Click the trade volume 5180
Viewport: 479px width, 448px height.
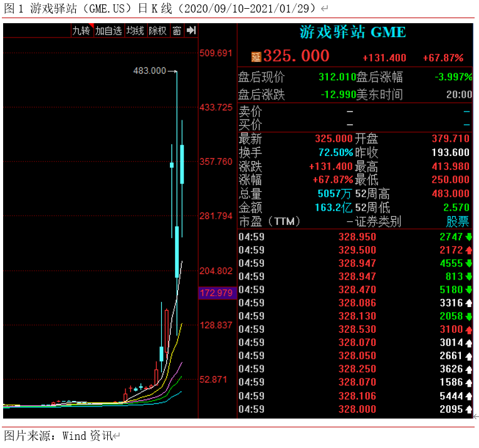[x=451, y=290]
